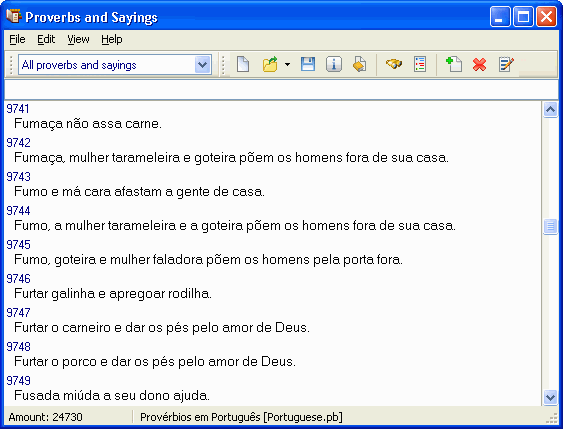The image size is (563, 429).
Task: Click the empty filter text field below the toolbar
Action: (x=281, y=89)
